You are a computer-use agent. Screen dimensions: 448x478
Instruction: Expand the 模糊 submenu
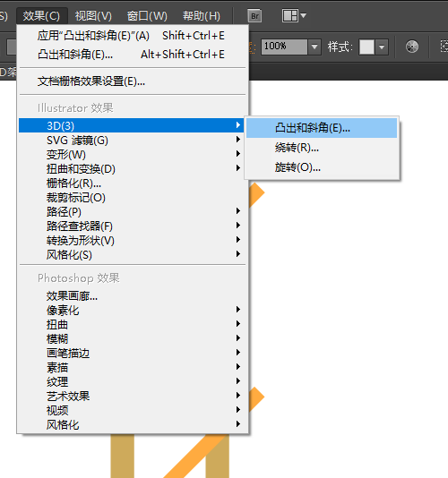point(131,338)
